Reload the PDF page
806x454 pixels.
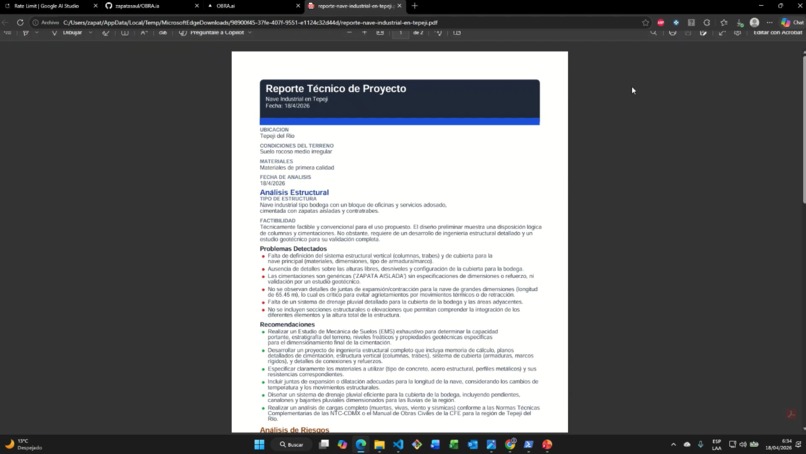pos(20,23)
